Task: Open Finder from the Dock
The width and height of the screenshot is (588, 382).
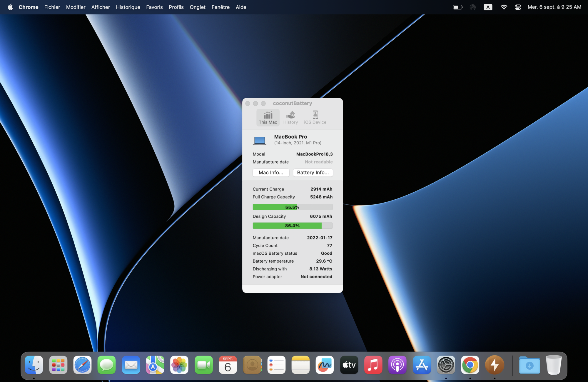Action: point(34,365)
